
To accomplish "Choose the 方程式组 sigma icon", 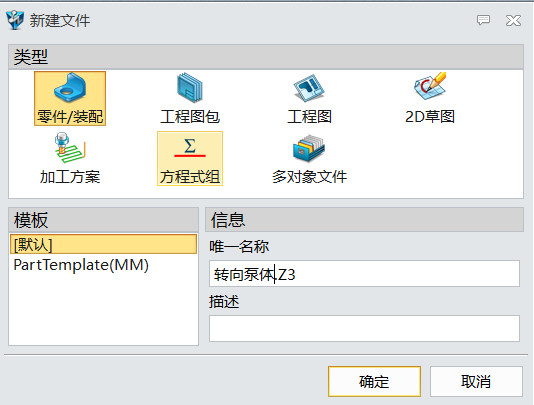I will click(x=190, y=148).
